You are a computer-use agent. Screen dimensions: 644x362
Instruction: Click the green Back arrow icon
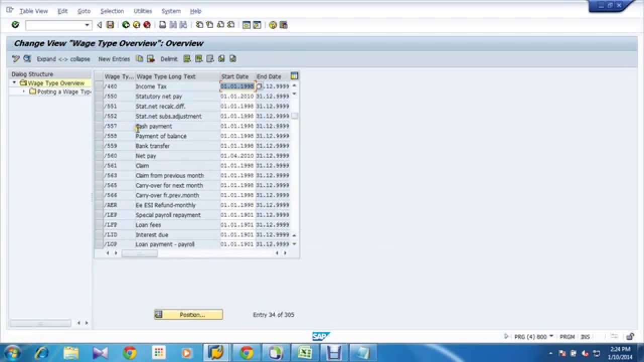(126, 25)
